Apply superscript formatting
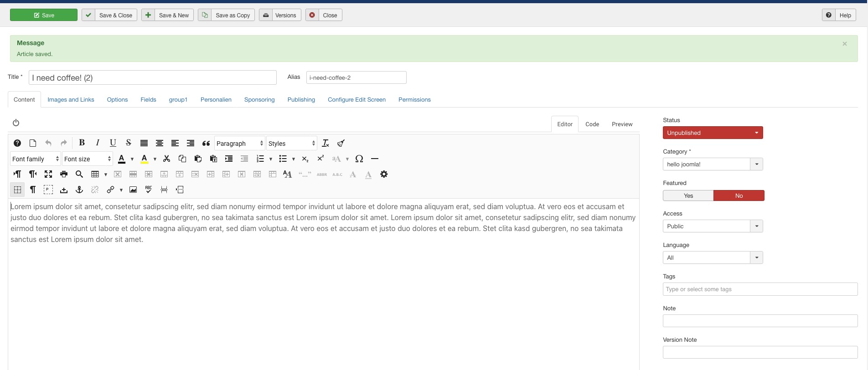This screenshot has width=868, height=370. (x=321, y=159)
